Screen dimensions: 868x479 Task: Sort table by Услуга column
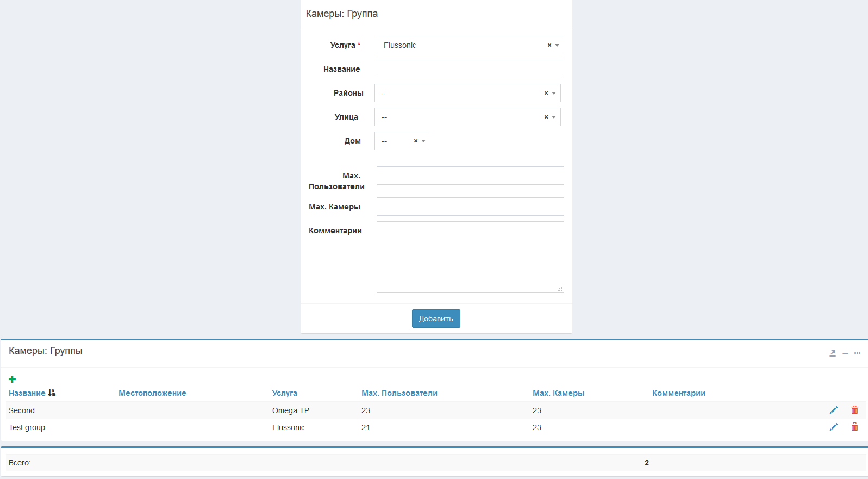[284, 393]
